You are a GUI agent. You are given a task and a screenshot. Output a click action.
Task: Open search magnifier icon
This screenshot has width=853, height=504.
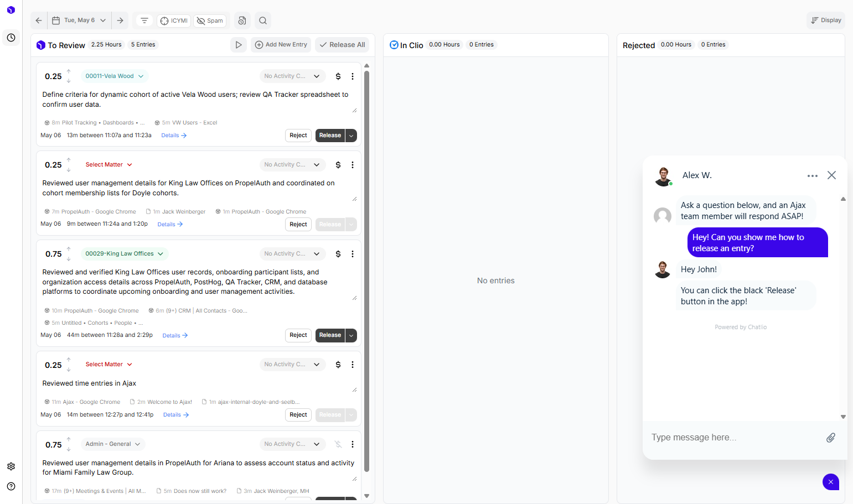click(263, 20)
